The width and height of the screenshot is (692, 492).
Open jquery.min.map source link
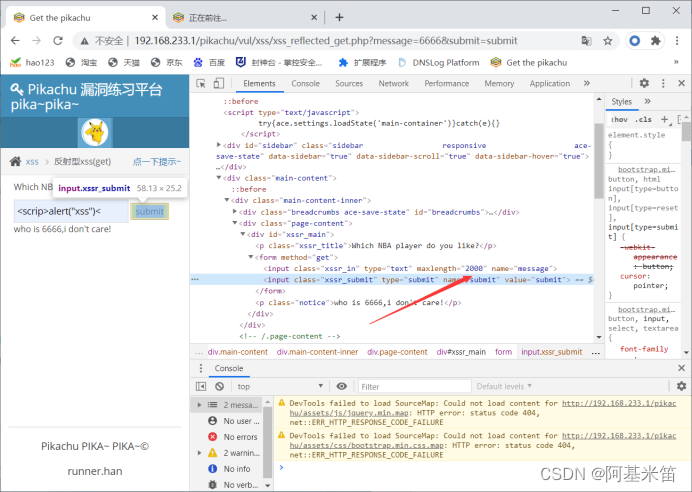coord(483,408)
